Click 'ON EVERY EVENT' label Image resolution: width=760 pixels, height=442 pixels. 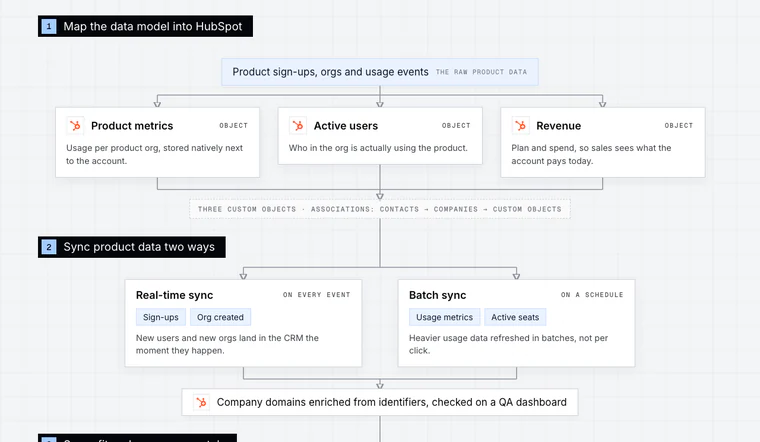[x=317, y=295]
